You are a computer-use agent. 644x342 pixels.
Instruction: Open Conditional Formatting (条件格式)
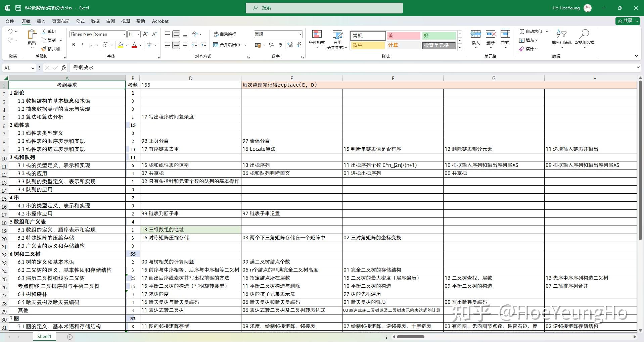317,39
